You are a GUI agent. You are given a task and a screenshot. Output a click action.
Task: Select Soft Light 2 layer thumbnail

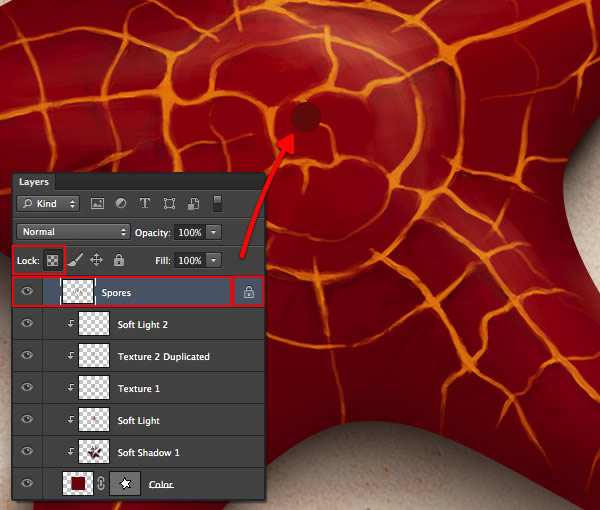pyautogui.click(x=94, y=324)
